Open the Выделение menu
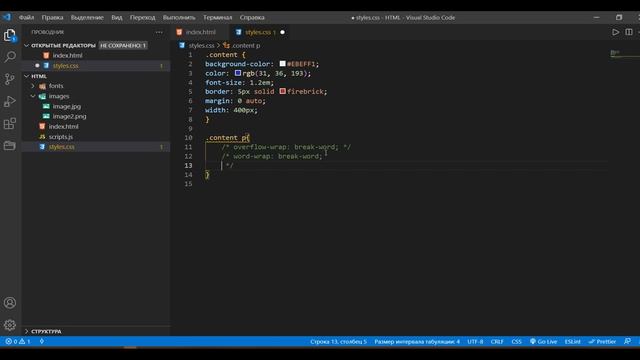640x360 pixels. click(x=87, y=18)
